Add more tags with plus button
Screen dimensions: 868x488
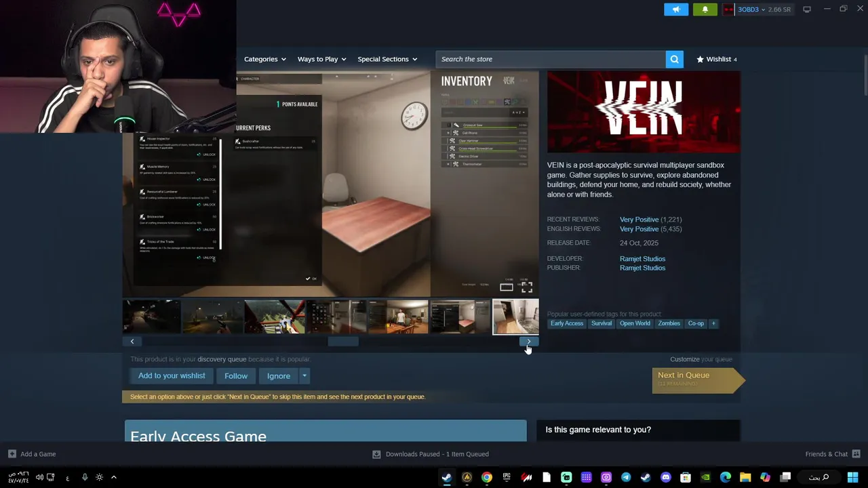pyautogui.click(x=713, y=323)
